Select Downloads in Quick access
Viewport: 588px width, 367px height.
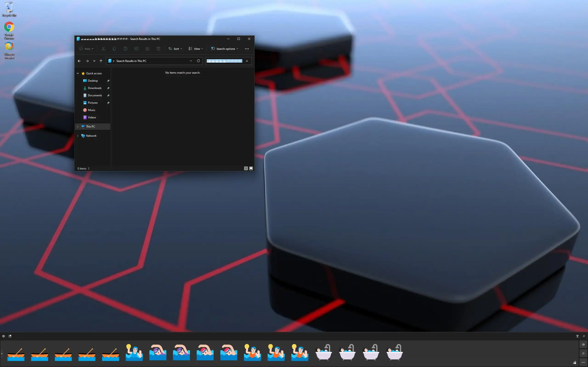coord(95,88)
